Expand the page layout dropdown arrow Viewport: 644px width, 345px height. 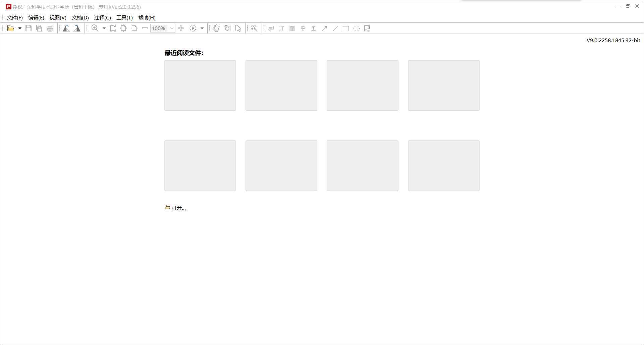point(202,28)
